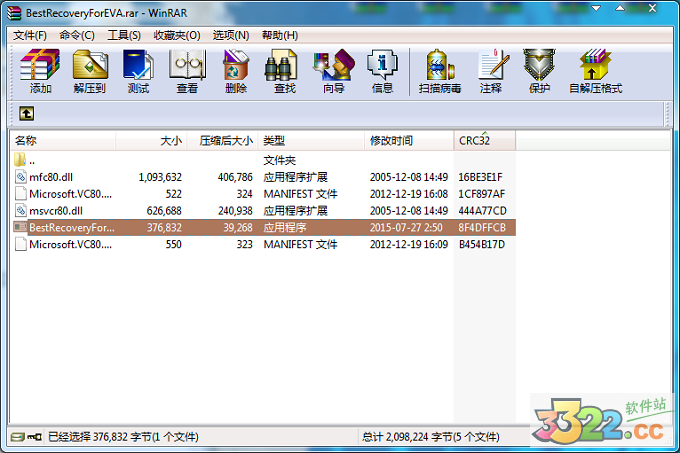Image resolution: width=680 pixels, height=453 pixels.
Task: Click packed size 240,938
Action: [235, 211]
